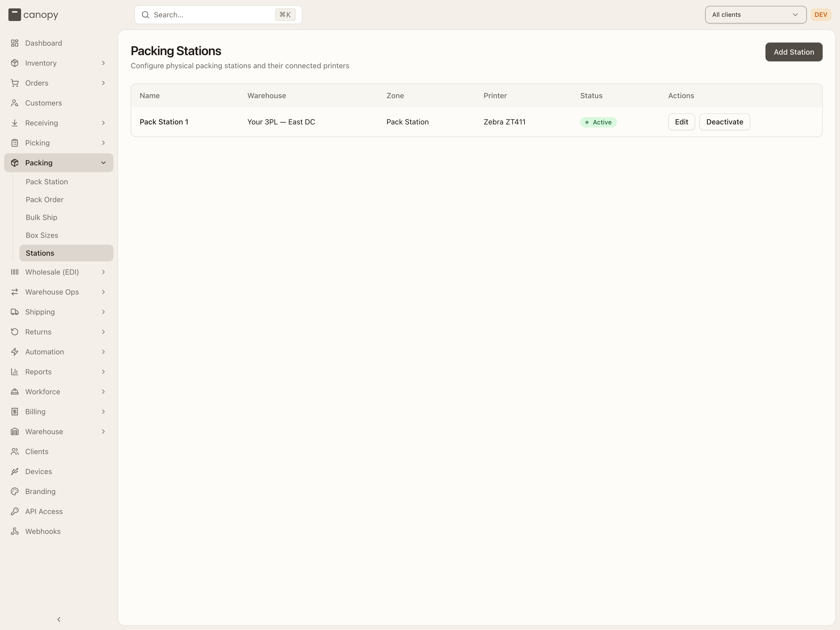Viewport: 840px width, 630px height.
Task: Expand the Workforce chevron
Action: pos(103,392)
